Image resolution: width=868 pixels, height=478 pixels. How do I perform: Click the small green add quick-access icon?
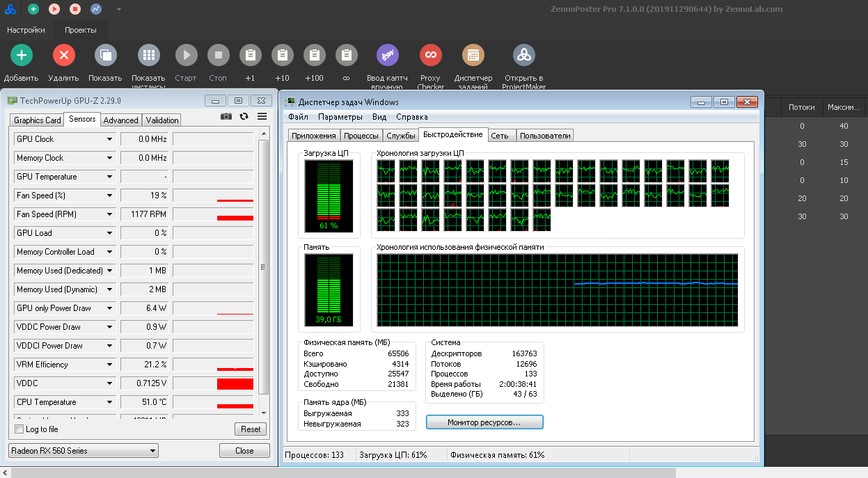(33, 9)
